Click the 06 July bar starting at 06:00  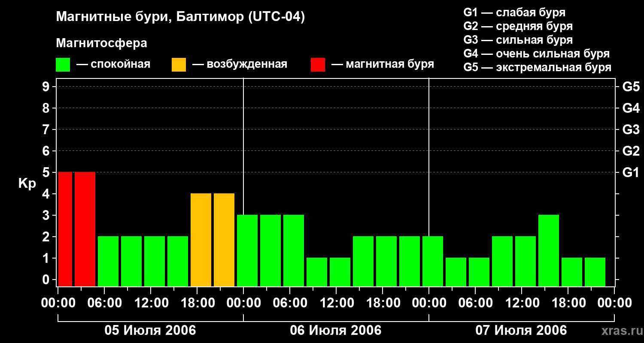tap(294, 250)
